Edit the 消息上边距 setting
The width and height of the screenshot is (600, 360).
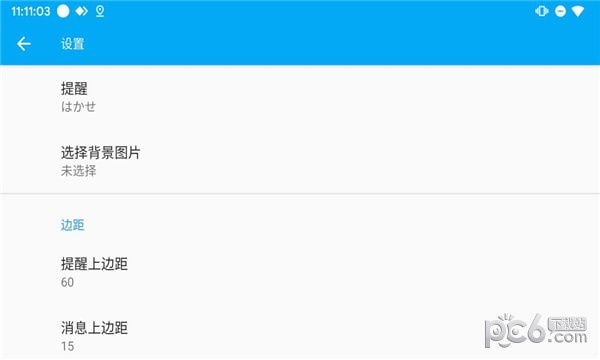click(x=300, y=337)
